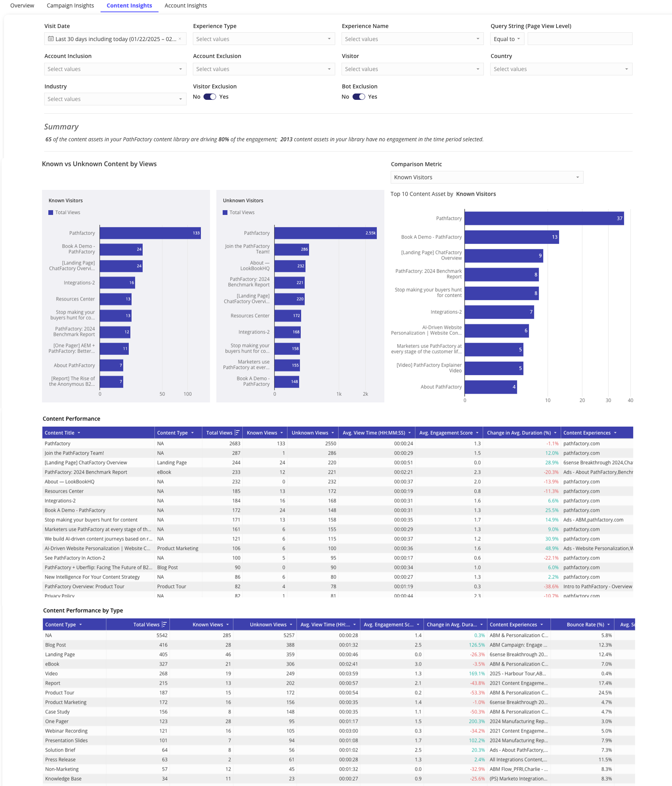The width and height of the screenshot is (672, 786).
Task: Open the Content Title column menu arrow
Action: pos(79,433)
